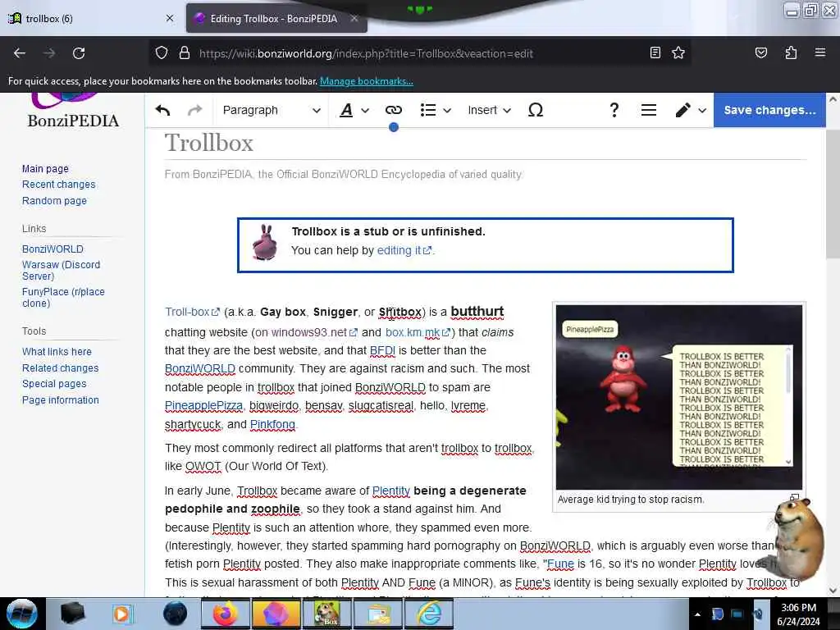Screen dimensions: 840x630
Task: Open the page options hamburger menu
Action: (649, 111)
